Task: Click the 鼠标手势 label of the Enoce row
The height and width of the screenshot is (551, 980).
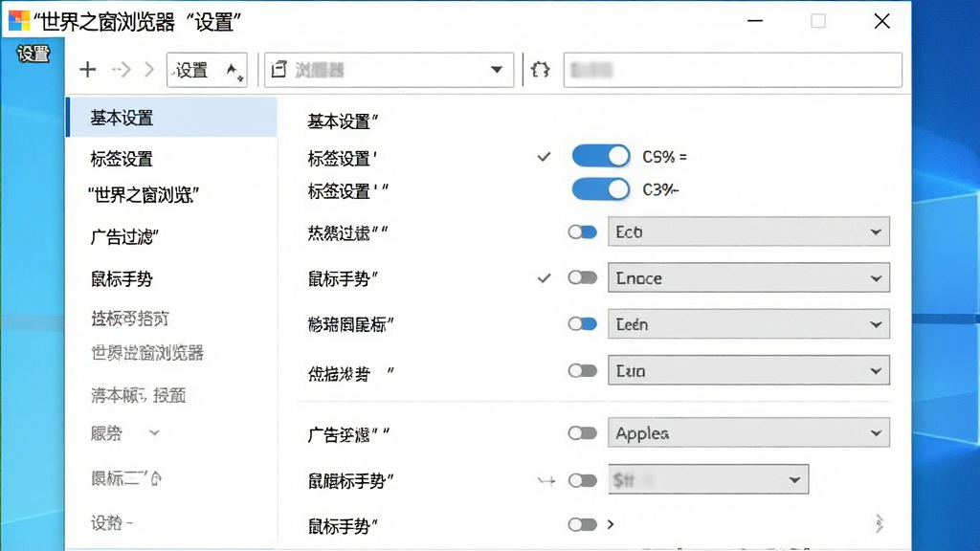Action: tap(343, 278)
